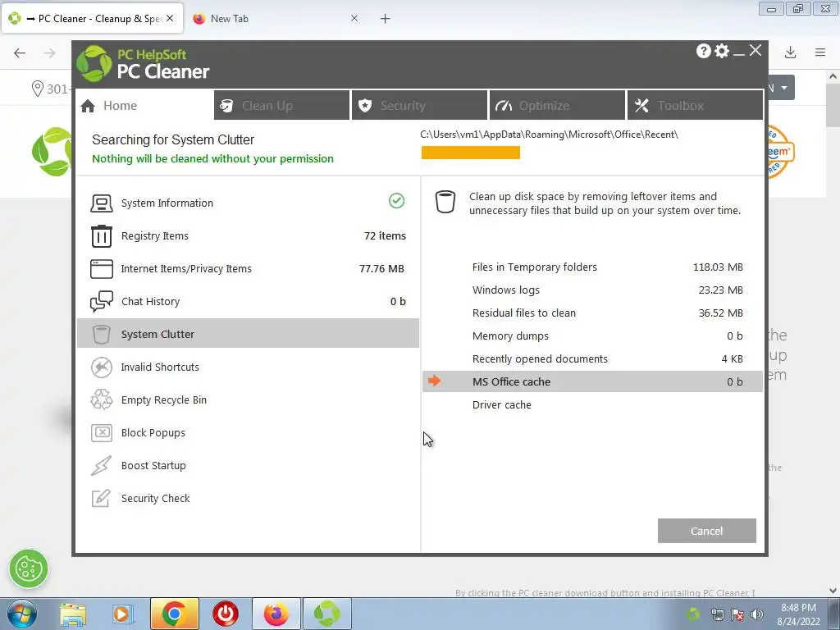
Task: Open the Toolbox tab
Action: [x=695, y=106]
